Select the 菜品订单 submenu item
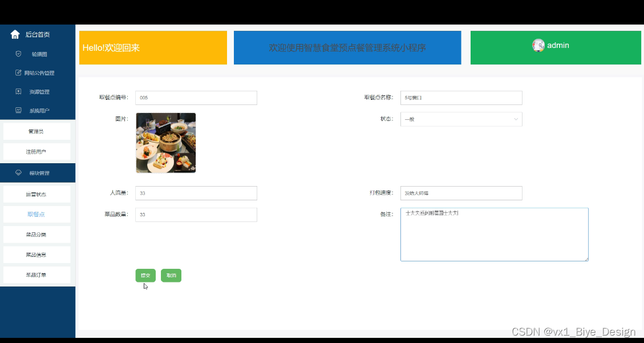The image size is (644, 343). (x=37, y=275)
